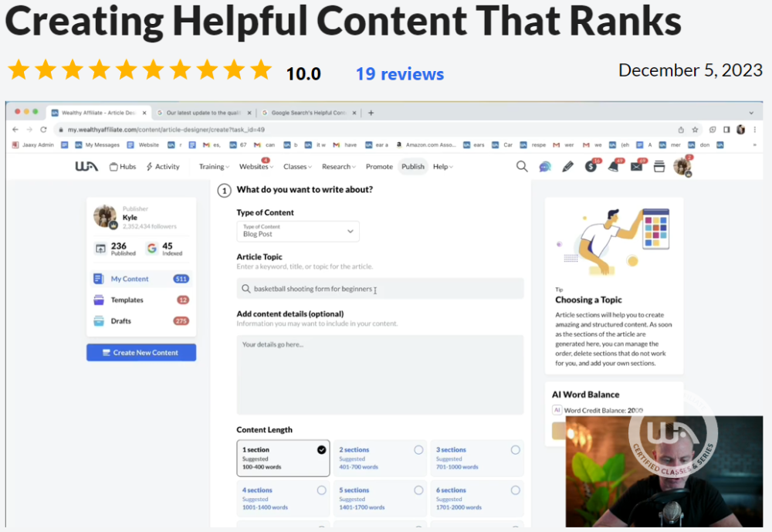Close the Wealthy Affiliate browser tab
Image resolution: width=772 pixels, height=532 pixels.
(x=144, y=113)
